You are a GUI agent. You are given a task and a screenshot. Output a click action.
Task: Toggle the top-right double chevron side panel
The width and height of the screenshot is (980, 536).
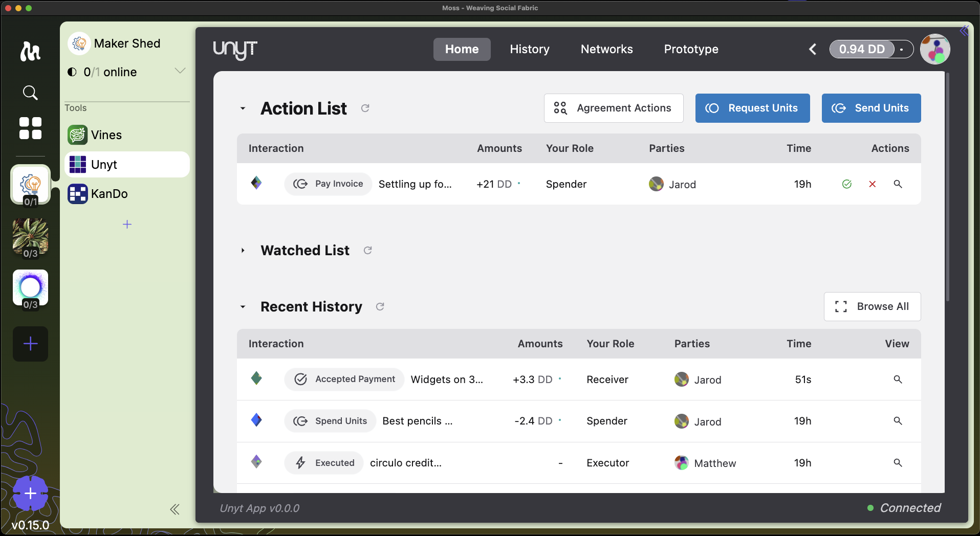pos(964,31)
